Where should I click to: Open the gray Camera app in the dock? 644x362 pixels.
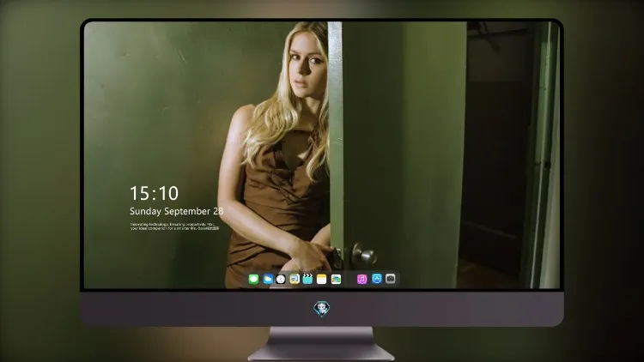pos(391,279)
